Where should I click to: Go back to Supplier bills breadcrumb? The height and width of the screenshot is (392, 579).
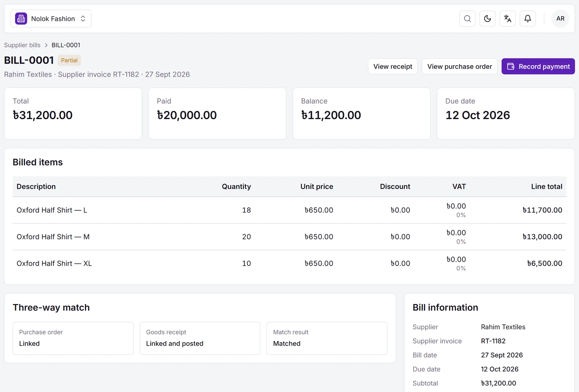(22, 45)
